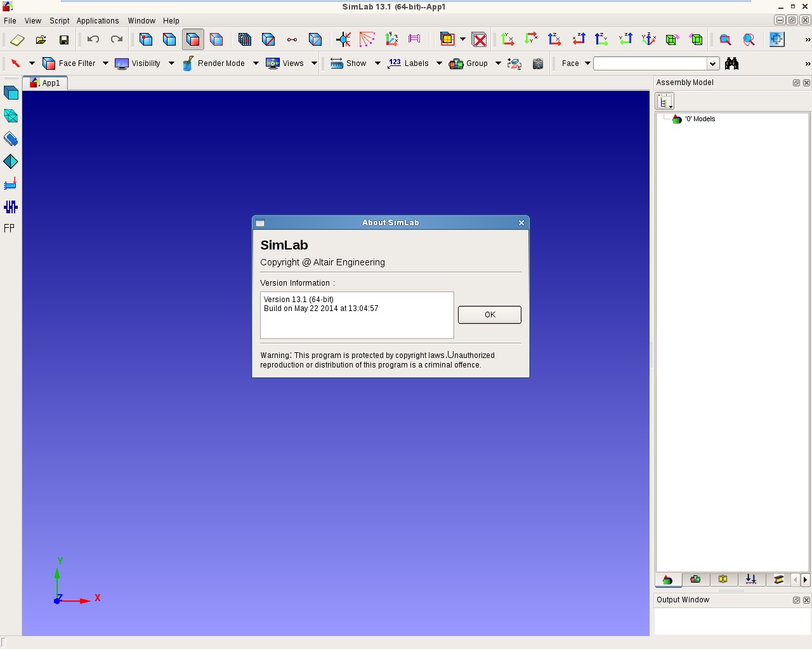The width and height of the screenshot is (812, 650).
Task: Click the cyan node with red arrows icon
Action: 343,39
